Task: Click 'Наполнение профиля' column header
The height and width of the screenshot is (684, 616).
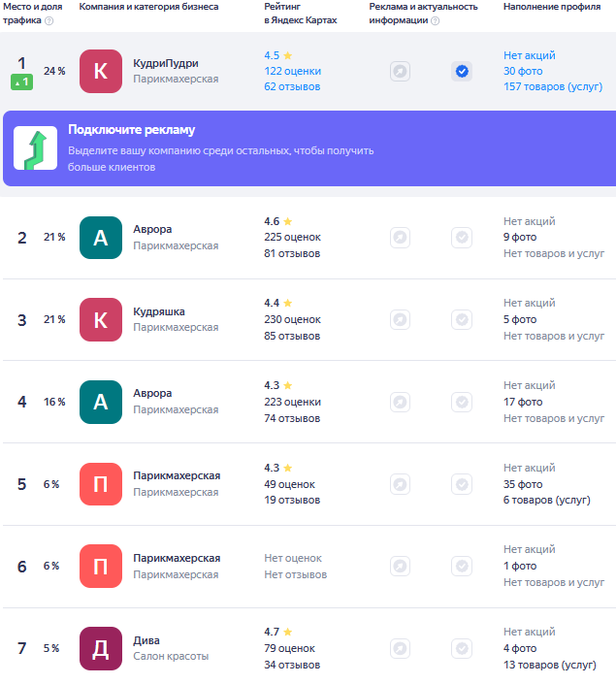Action: coord(552,7)
